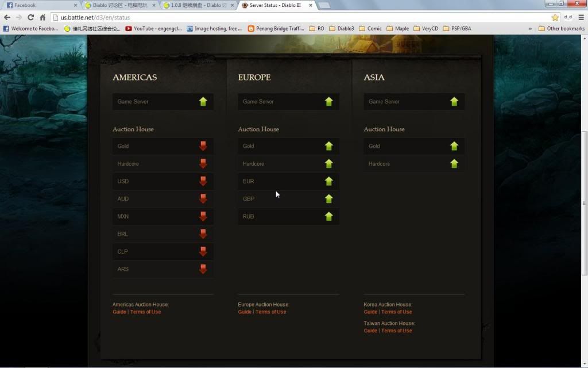The width and height of the screenshot is (588, 368).
Task: Click the Asia Game Server up arrow
Action: [454, 101]
